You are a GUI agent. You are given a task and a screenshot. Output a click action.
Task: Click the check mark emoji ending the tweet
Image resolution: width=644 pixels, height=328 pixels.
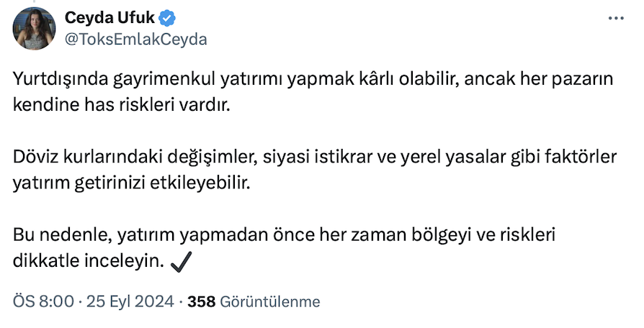click(180, 264)
